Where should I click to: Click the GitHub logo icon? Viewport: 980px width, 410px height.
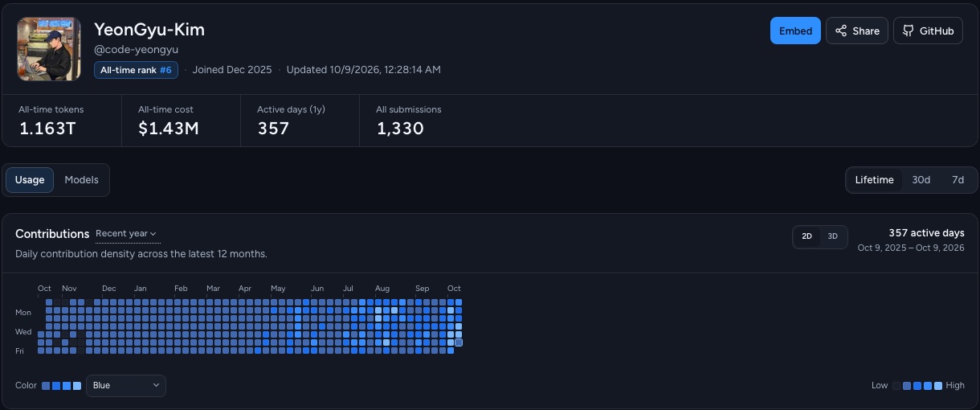click(x=908, y=31)
